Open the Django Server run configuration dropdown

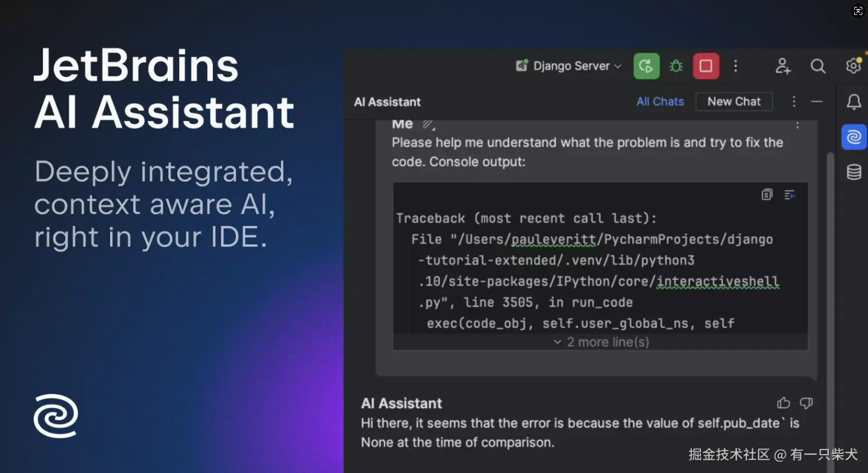pos(569,66)
